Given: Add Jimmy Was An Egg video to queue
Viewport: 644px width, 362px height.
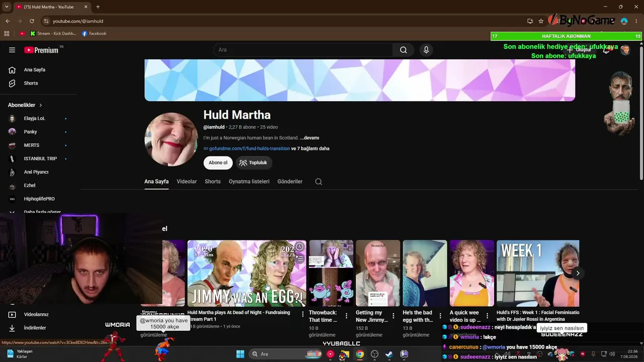Looking at the screenshot, I should 299,259.
